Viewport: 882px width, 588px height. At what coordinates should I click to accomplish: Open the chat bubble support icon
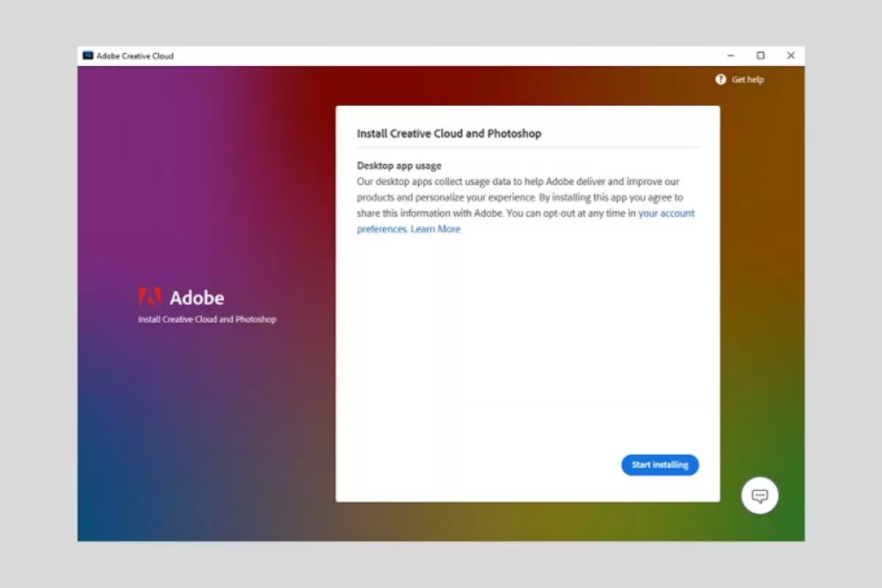click(760, 495)
